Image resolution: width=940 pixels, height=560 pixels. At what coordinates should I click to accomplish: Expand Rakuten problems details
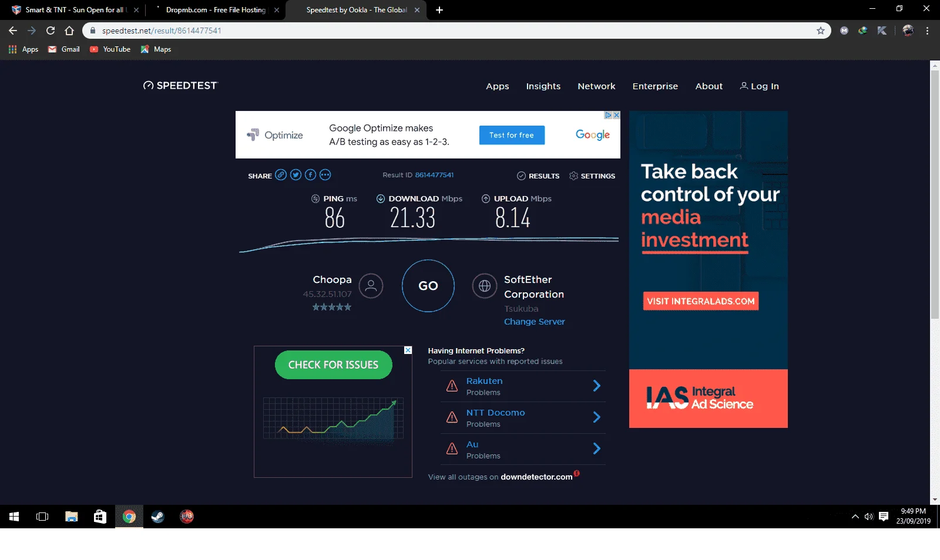(x=597, y=386)
